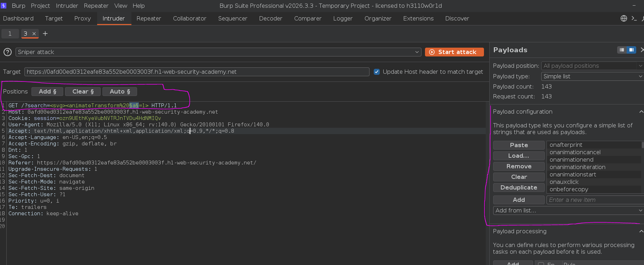Image resolution: width=644 pixels, height=265 pixels.
Task: Click the Clear § position button
Action: (83, 91)
